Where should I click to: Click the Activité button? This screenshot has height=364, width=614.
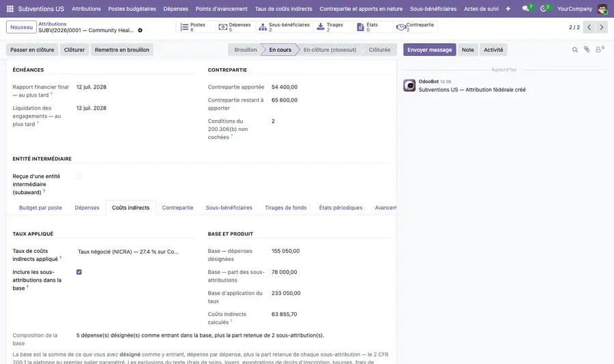(493, 50)
